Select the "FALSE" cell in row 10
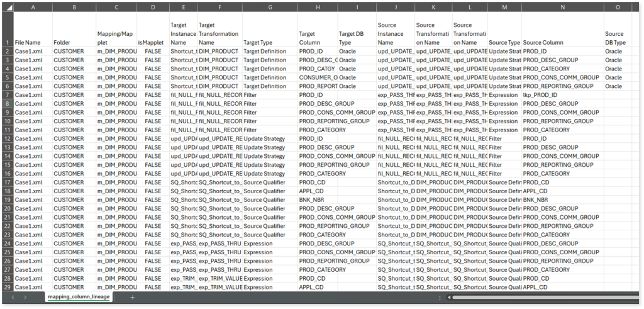Image resolution: width=644 pixels, height=309 pixels. click(153, 121)
